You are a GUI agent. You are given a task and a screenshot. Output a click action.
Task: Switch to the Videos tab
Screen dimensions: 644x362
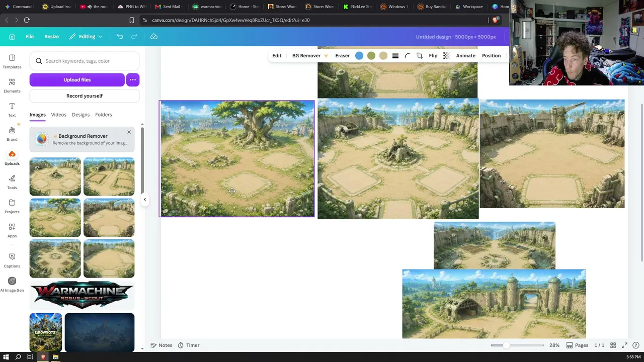point(58,115)
